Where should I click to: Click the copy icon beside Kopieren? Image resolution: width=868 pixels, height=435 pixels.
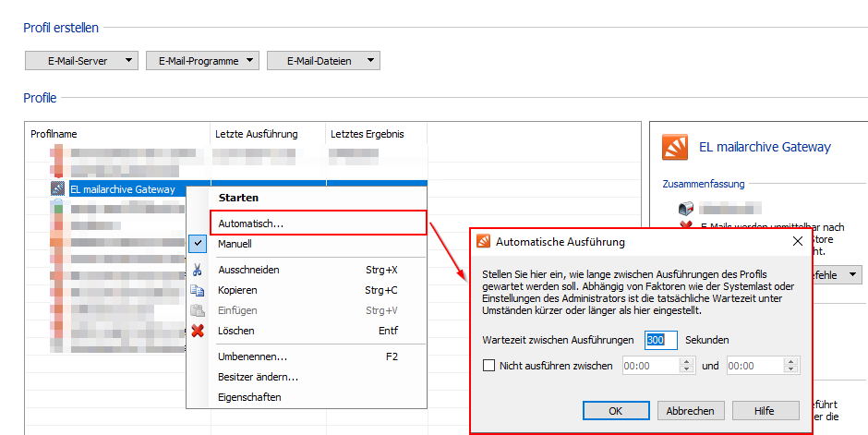198,290
